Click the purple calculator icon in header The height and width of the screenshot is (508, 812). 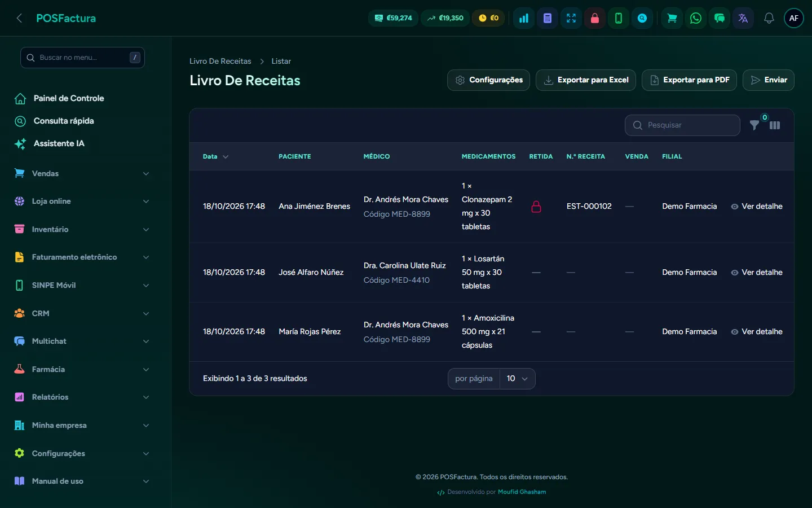pos(548,18)
